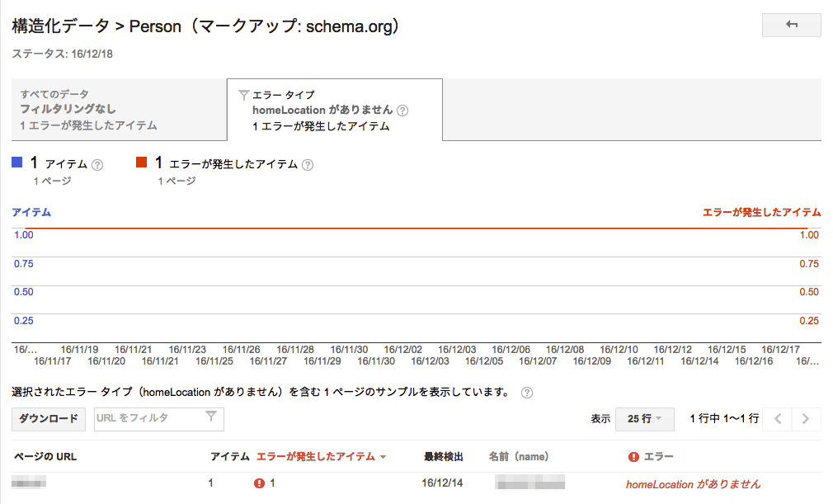The height and width of the screenshot is (504, 833).
Task: Sort by 最終検出 column header
Action: (443, 457)
